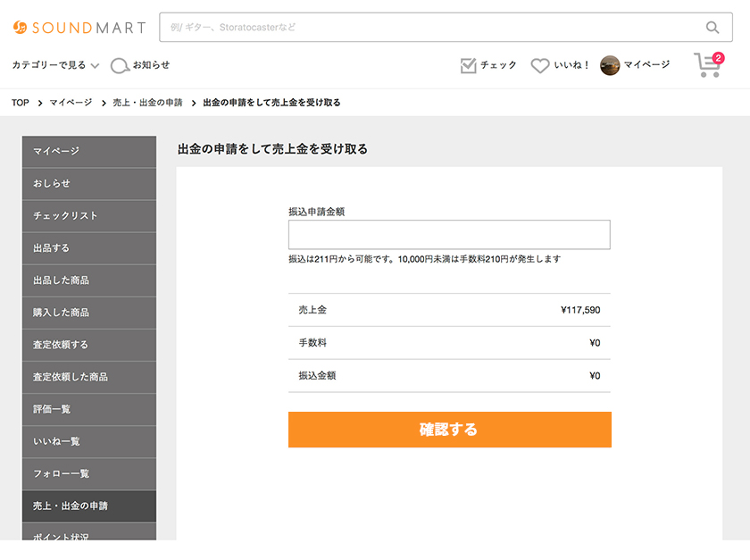Open the お知らせ speech bubble icon

(120, 65)
